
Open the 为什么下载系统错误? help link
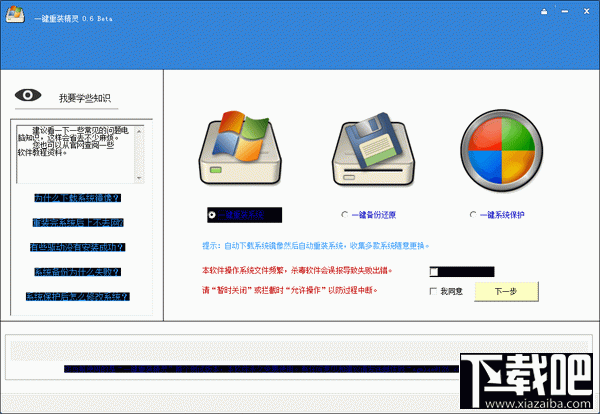point(78,198)
